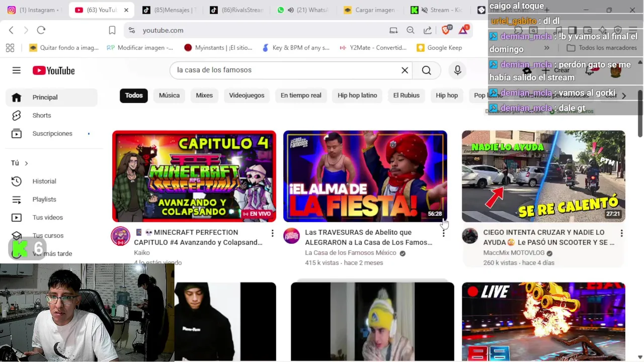The image size is (644, 362).
Task: Open more options for the Minecraft Perfection video
Action: pos(272,233)
